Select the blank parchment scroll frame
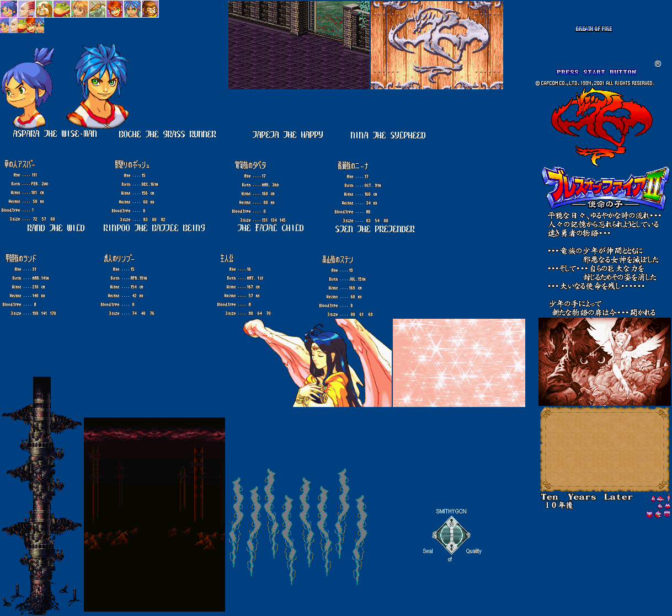The height and width of the screenshot is (616, 672). coord(605,449)
